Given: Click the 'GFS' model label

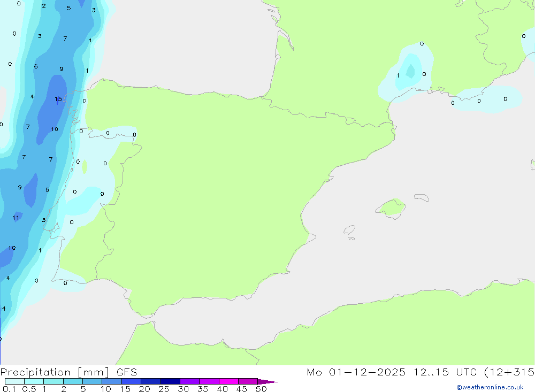Looking at the screenshot, I should click(x=127, y=372).
